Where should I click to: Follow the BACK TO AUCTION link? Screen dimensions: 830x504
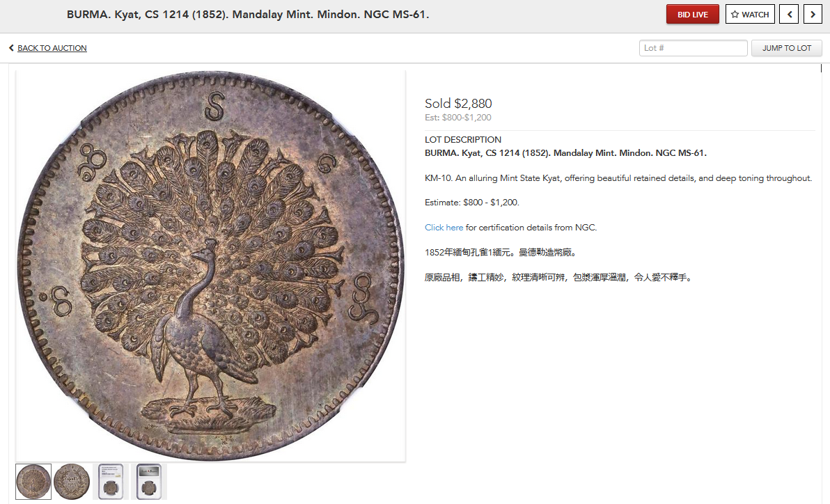(52, 47)
